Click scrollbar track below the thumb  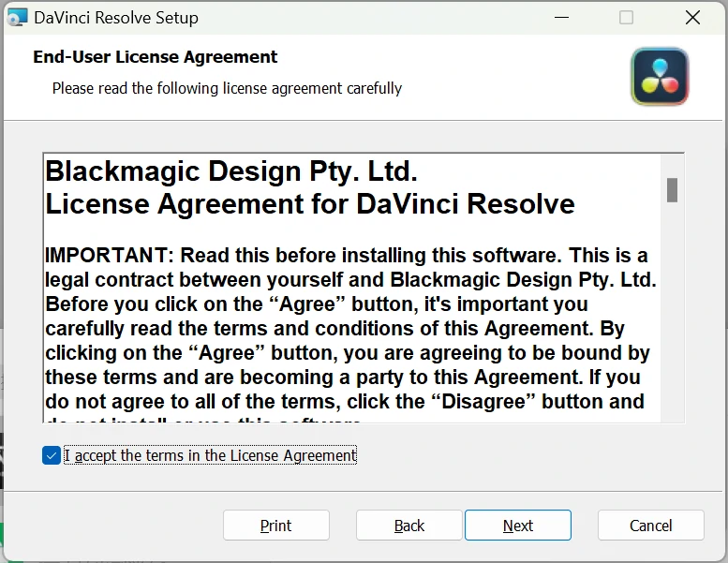(672, 309)
